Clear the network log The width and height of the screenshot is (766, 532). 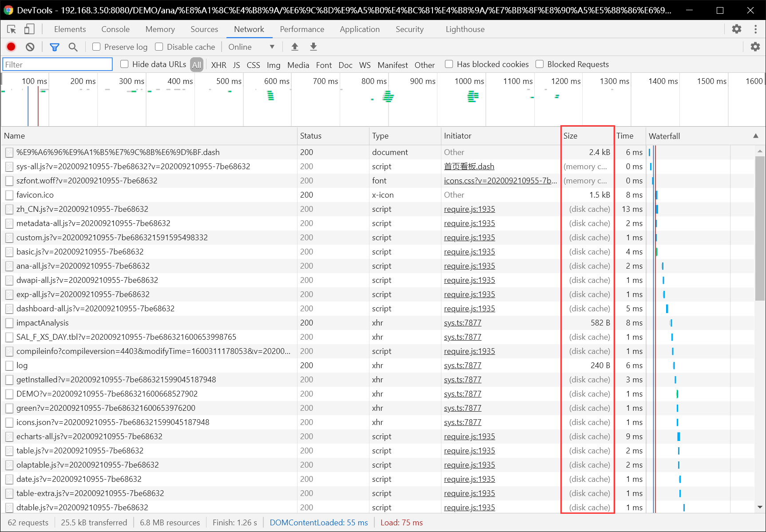(x=30, y=47)
